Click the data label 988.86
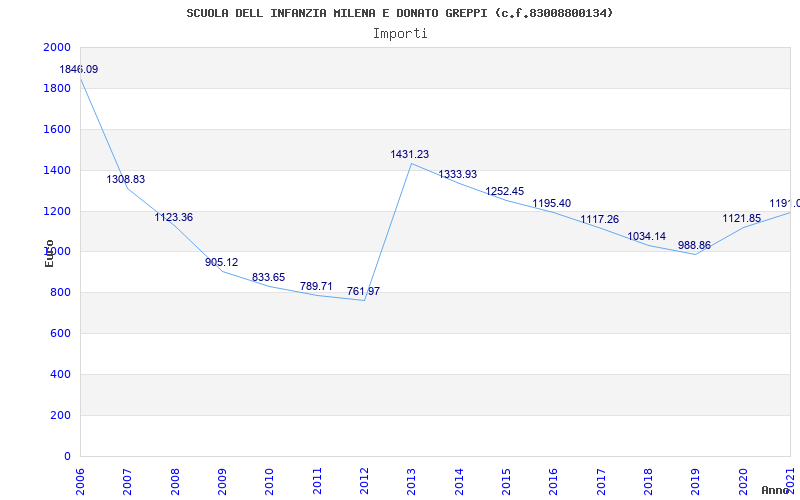 pyautogui.click(x=694, y=245)
